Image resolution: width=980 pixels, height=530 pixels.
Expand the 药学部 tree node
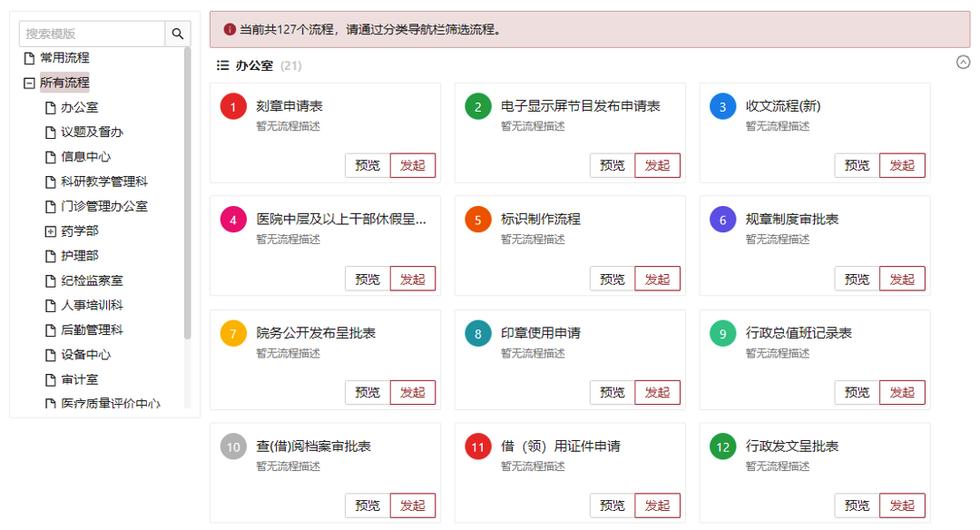[x=51, y=231]
